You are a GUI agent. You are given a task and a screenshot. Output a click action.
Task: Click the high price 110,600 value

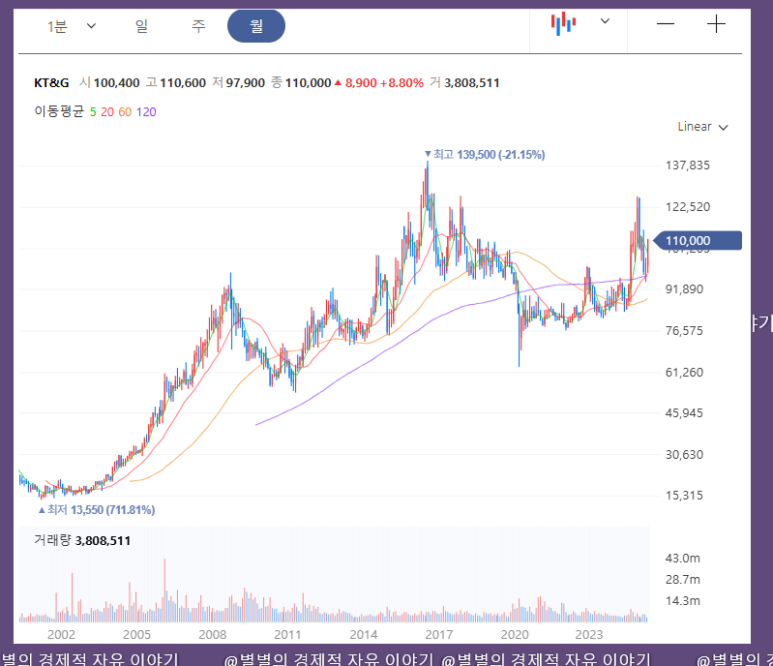(x=183, y=83)
